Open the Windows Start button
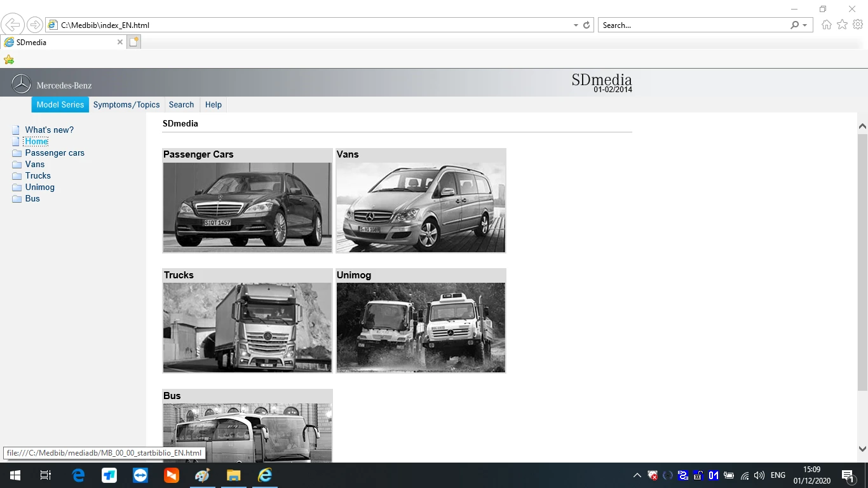868x488 pixels. [x=15, y=475]
